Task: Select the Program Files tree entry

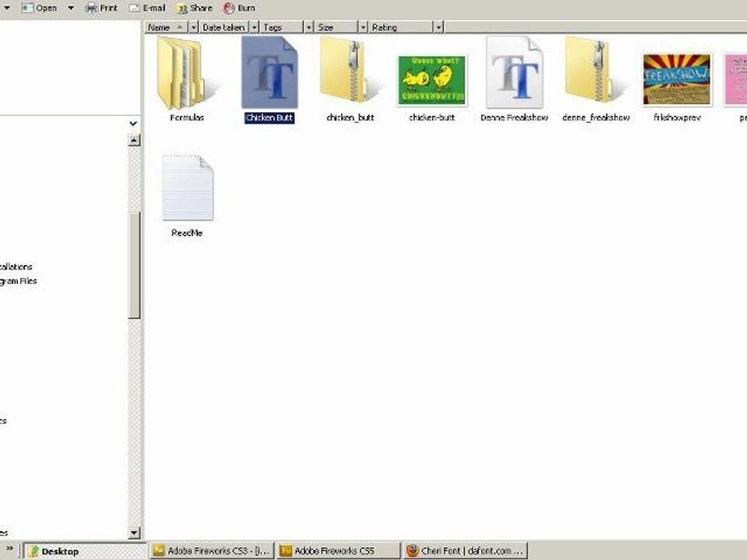Action: [18, 281]
